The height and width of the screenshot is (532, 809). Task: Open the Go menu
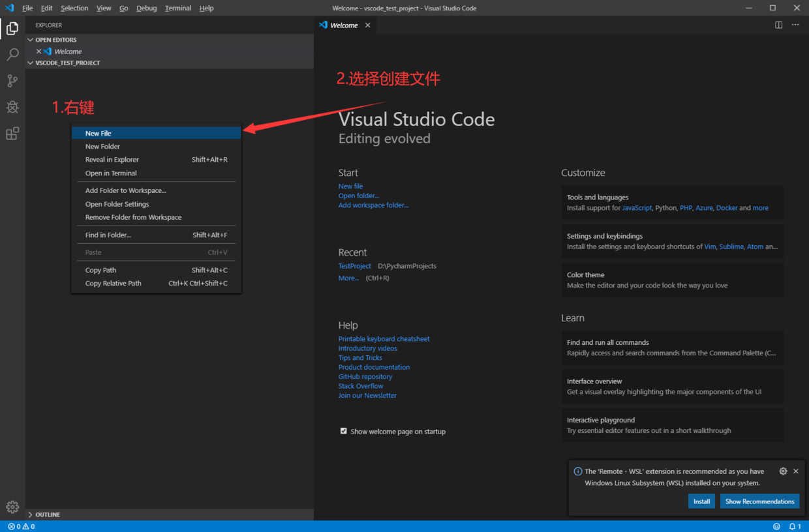[124, 8]
